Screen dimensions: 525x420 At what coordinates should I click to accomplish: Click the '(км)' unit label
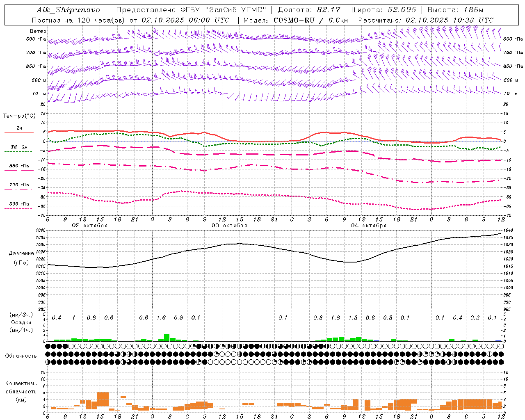click(21, 399)
